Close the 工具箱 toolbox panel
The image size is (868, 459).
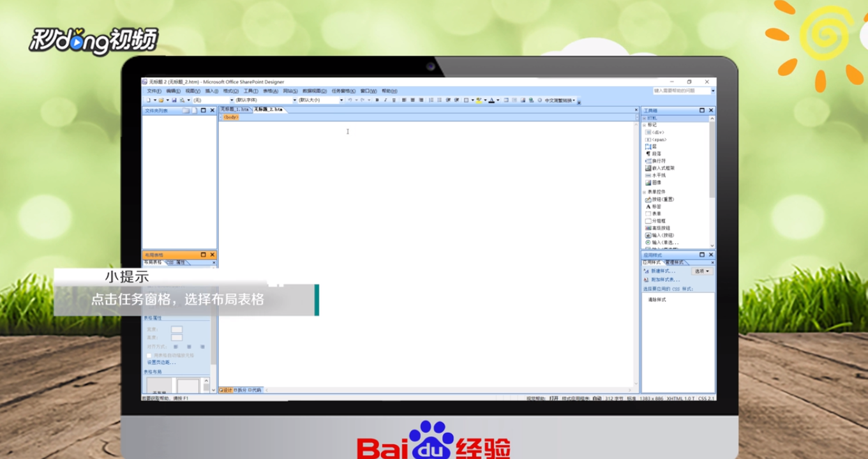(712, 110)
